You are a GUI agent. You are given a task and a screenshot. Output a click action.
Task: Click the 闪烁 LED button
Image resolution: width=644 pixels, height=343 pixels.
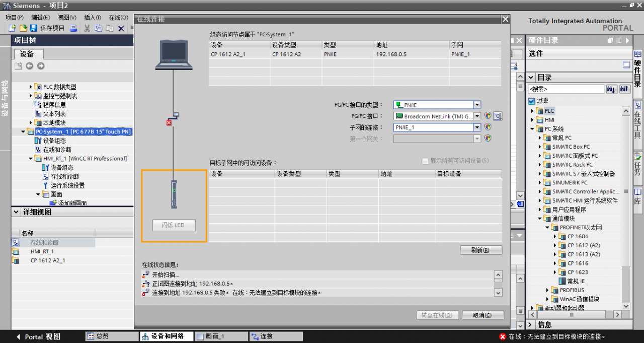pos(174,225)
